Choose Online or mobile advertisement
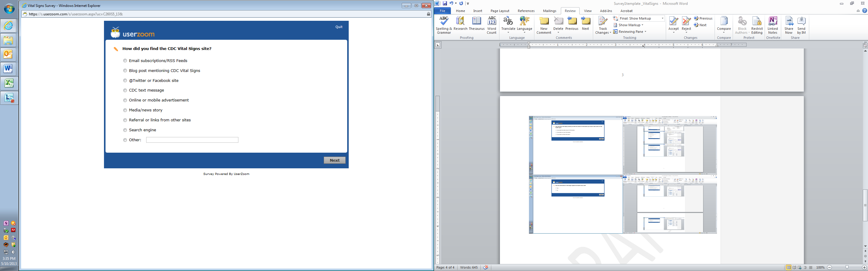This screenshot has width=868, height=271. [x=125, y=100]
